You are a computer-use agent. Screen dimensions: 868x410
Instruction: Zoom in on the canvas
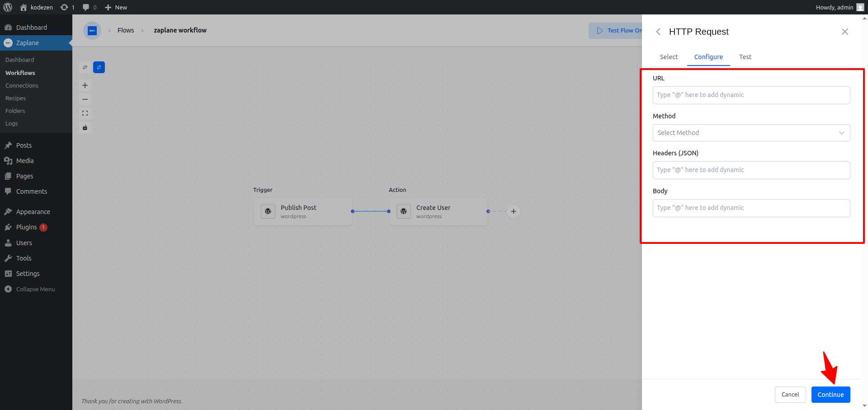coord(85,85)
